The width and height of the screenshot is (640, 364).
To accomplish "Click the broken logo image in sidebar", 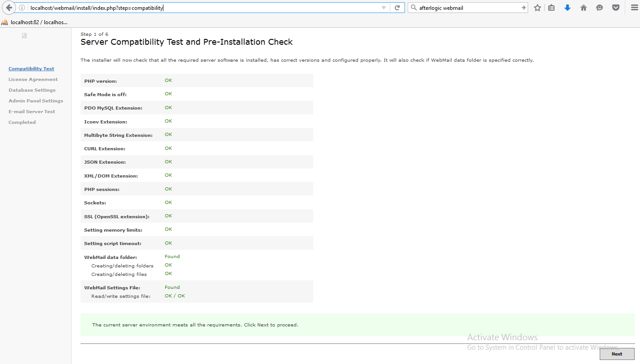I will point(25,35).
